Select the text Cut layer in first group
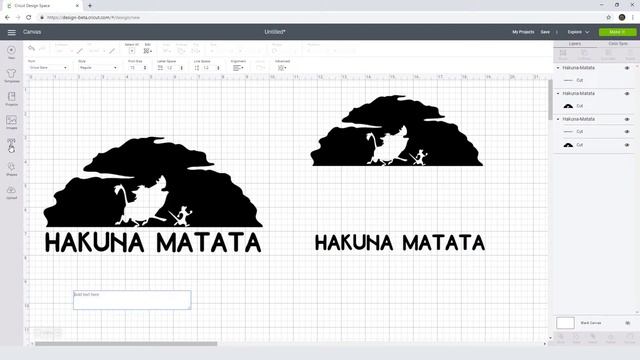Screen dimensions: 640x360 pyautogui.click(x=594, y=80)
